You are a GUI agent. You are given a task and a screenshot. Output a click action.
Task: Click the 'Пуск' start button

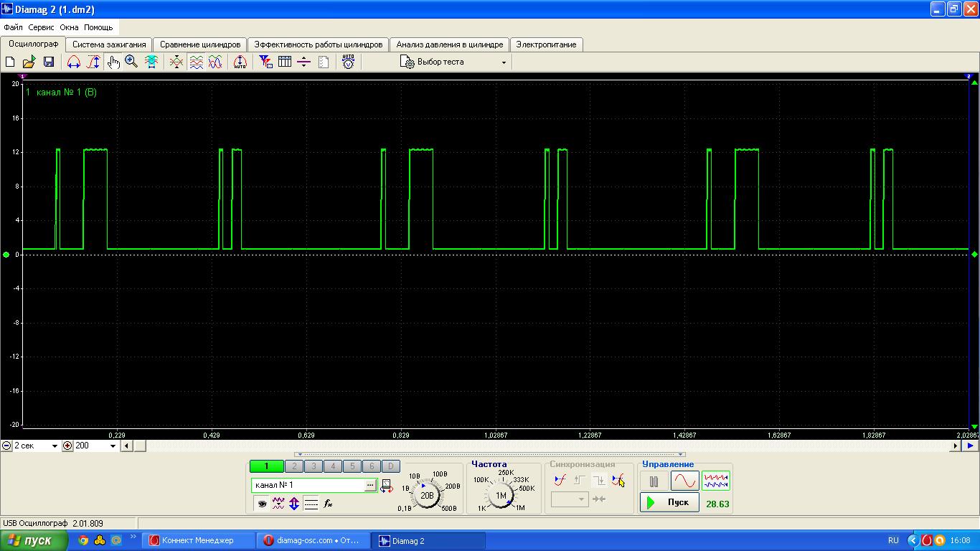coord(669,502)
